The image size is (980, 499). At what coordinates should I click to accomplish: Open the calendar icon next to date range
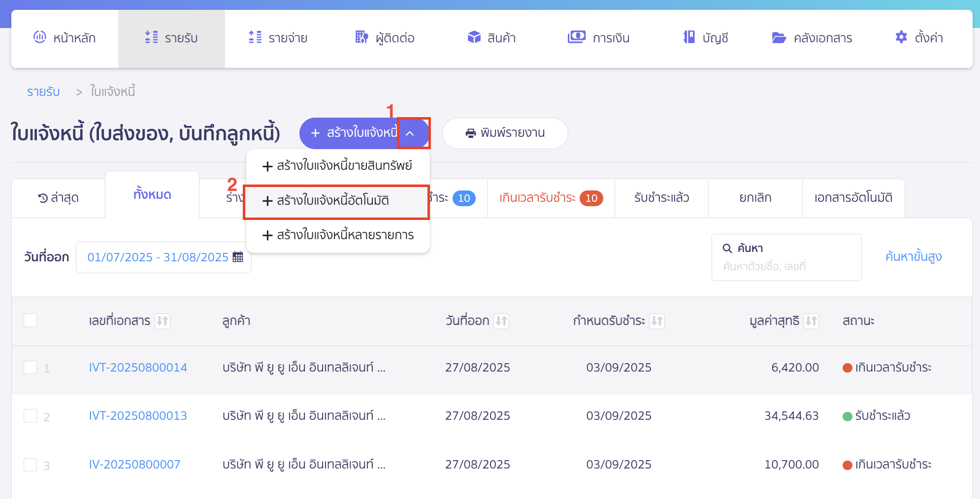[x=238, y=256]
